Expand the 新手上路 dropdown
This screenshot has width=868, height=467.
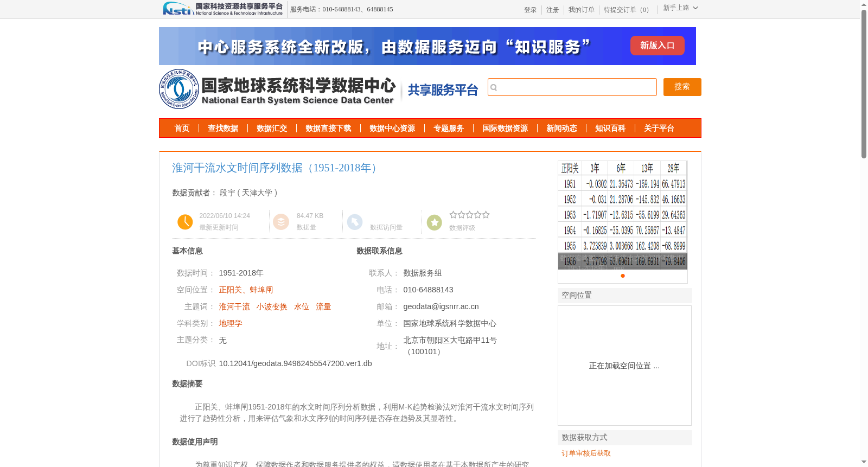point(680,8)
